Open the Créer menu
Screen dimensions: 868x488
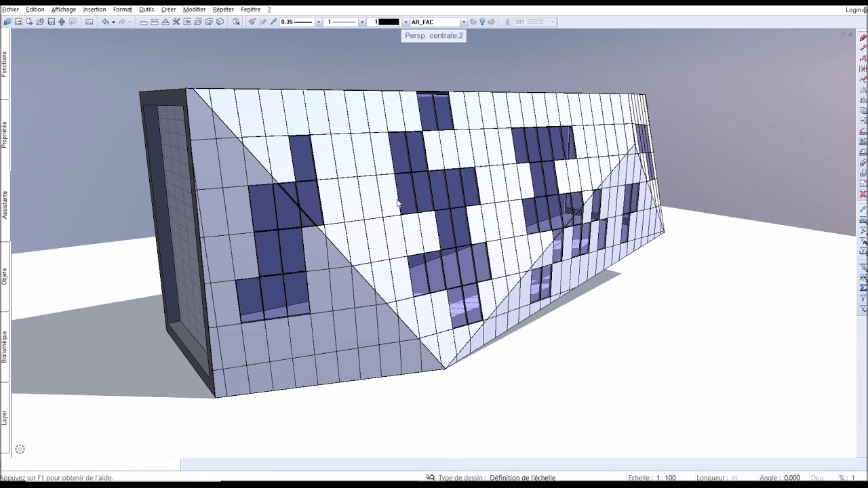(168, 9)
